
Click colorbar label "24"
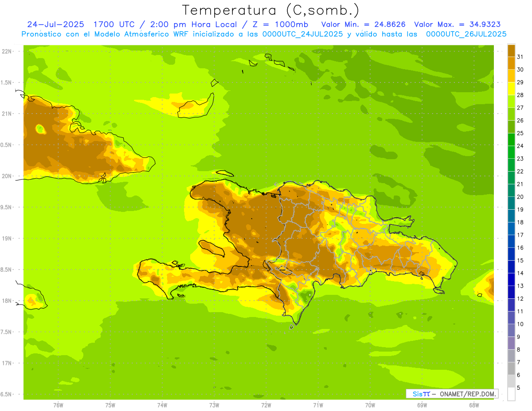(520, 146)
